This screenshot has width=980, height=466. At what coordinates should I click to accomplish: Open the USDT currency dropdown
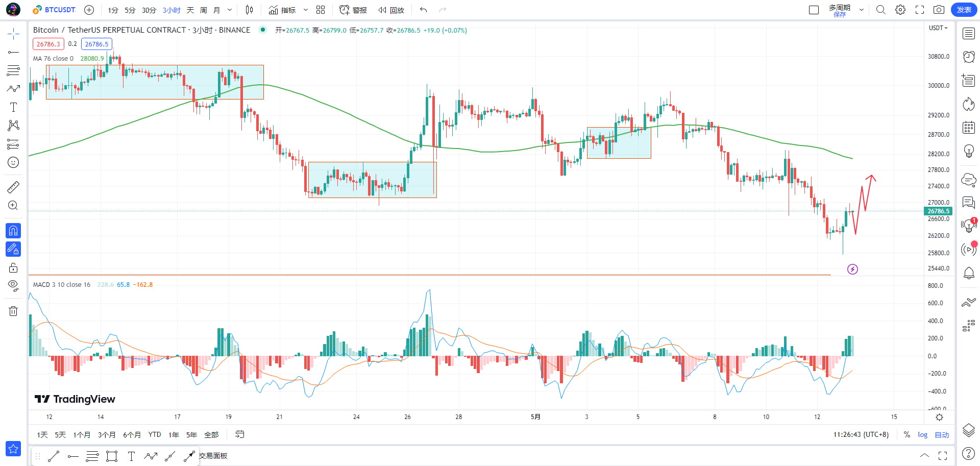coord(938,28)
